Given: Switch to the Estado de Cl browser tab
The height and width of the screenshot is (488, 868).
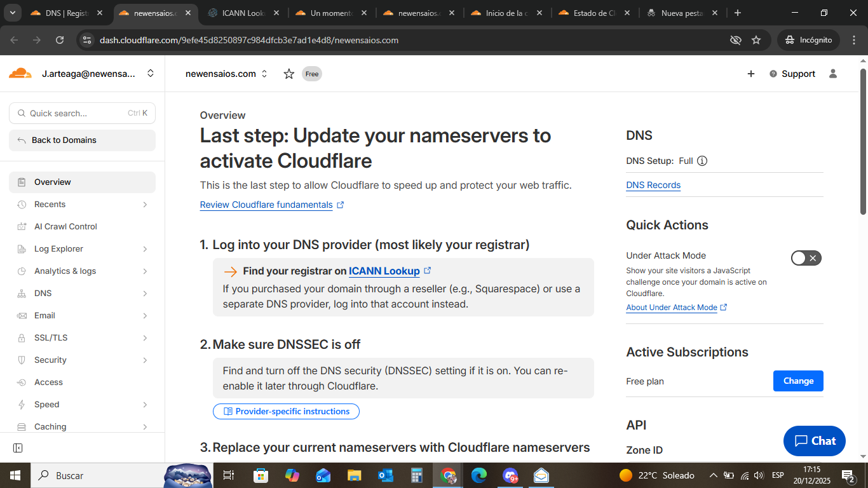Looking at the screenshot, I should point(594,13).
